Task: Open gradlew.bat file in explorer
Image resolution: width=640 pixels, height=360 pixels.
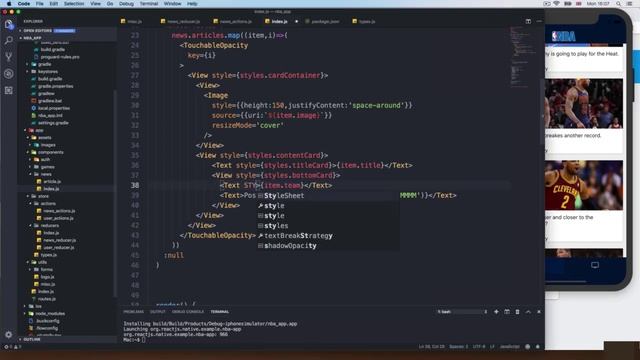Action: click(x=50, y=101)
